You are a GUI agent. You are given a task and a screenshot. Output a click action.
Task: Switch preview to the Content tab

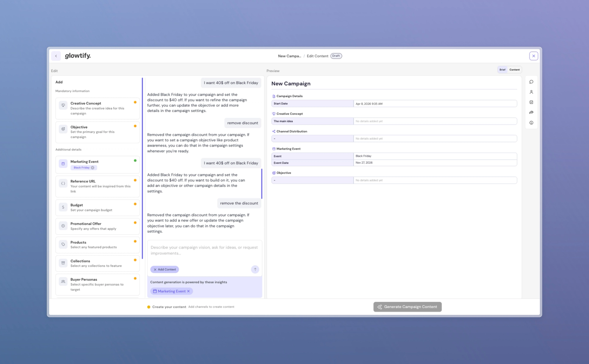pyautogui.click(x=515, y=70)
